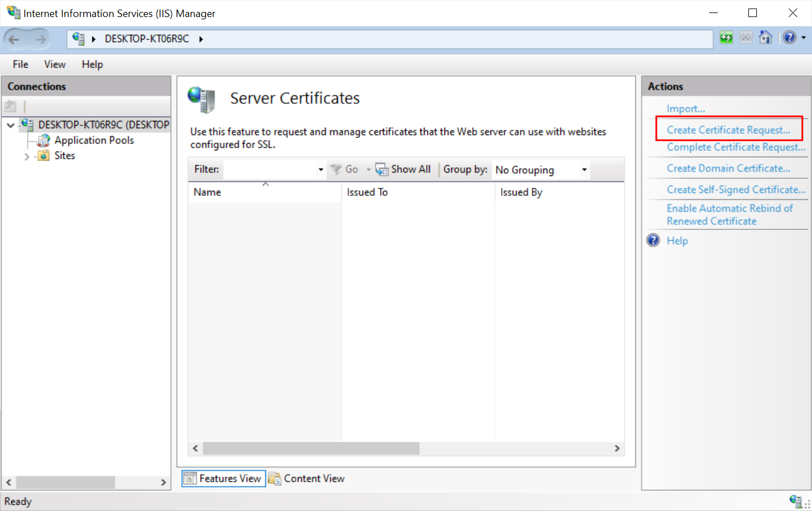
Task: Click the certificate list horizontal scrollbar
Action: (311, 449)
